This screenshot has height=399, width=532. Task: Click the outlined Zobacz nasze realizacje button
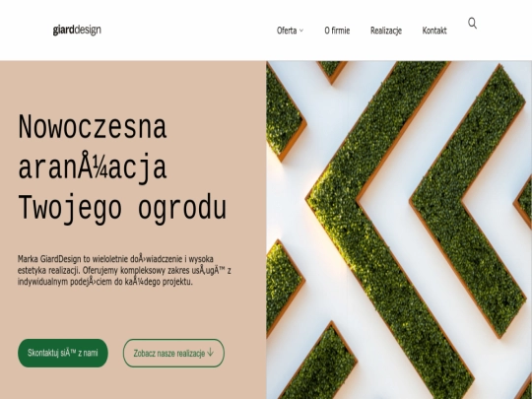coord(173,353)
